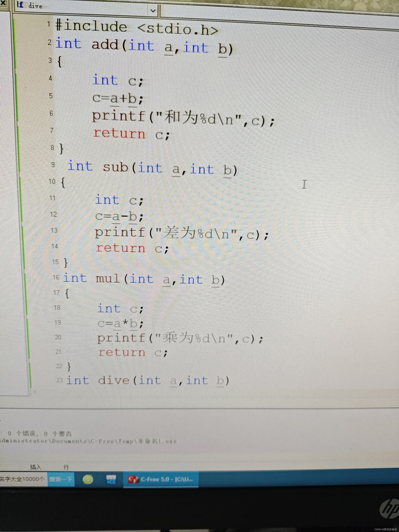Click the 'sub' function name on line 9

tap(115, 167)
